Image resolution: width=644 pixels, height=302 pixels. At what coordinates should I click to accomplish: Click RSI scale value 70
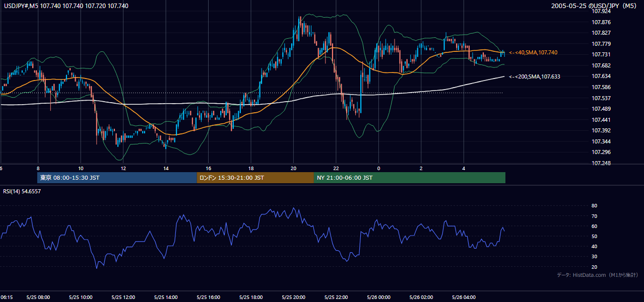[594, 216]
